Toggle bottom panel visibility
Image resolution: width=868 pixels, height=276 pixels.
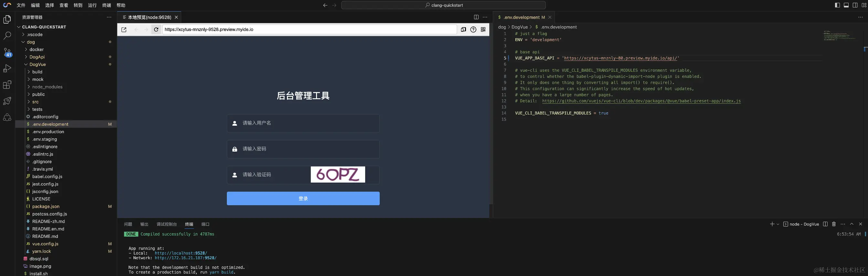tap(846, 5)
